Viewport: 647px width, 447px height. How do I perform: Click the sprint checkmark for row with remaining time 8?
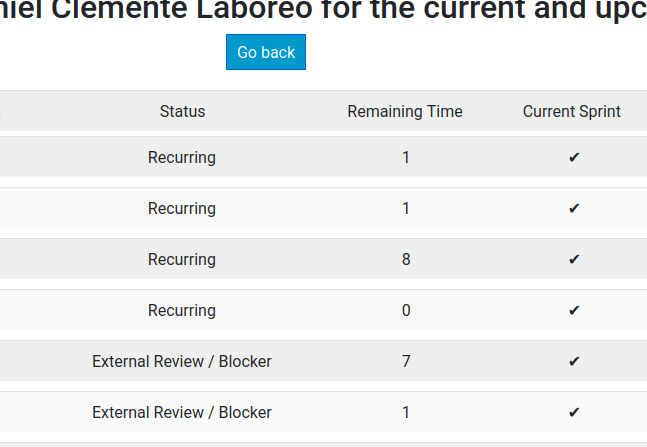(x=574, y=259)
